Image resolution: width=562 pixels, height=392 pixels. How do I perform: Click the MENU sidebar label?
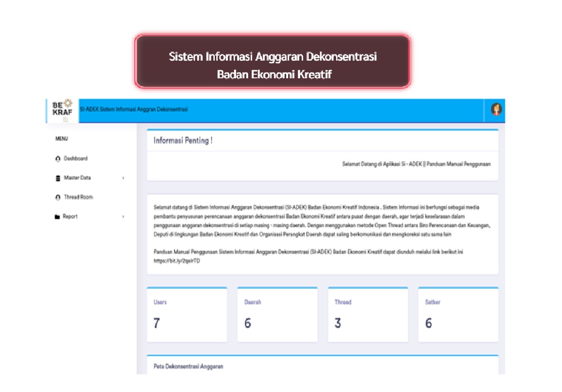[62, 139]
